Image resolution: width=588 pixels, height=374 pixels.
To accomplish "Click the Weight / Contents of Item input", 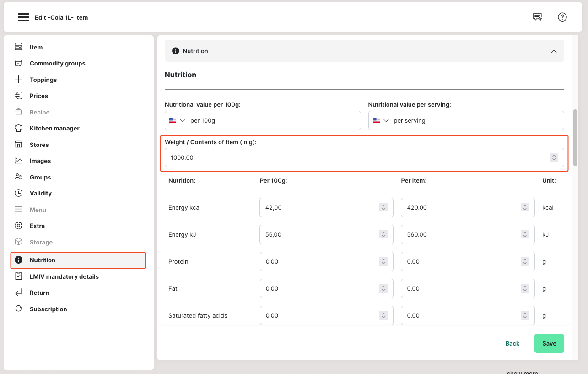I will point(364,157).
